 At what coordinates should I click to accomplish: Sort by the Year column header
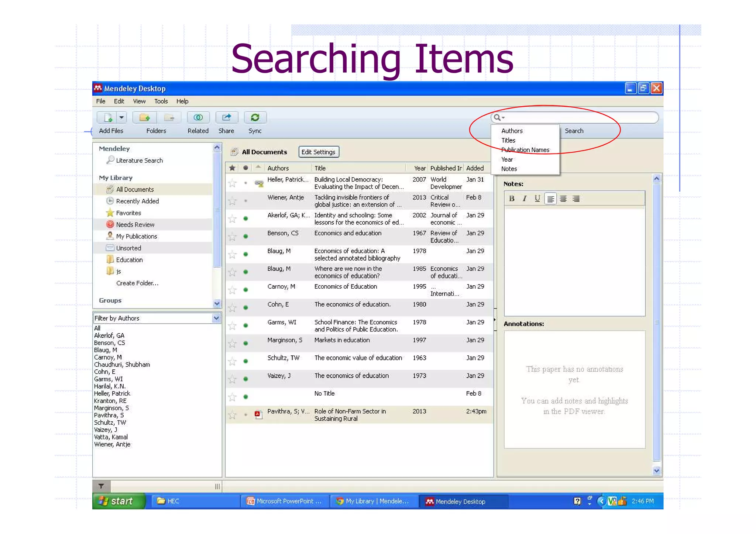(420, 168)
